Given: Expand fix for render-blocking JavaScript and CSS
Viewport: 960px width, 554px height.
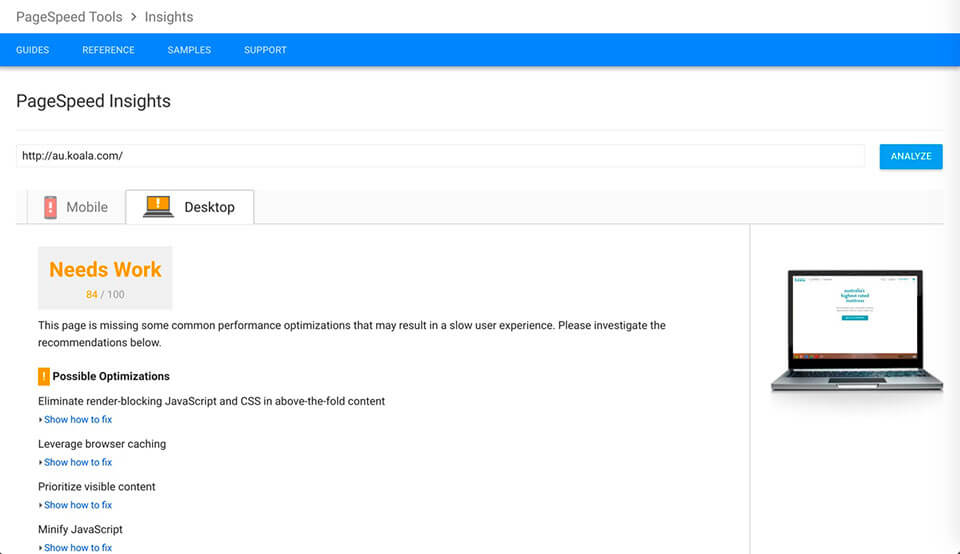Looking at the screenshot, I should coord(78,419).
